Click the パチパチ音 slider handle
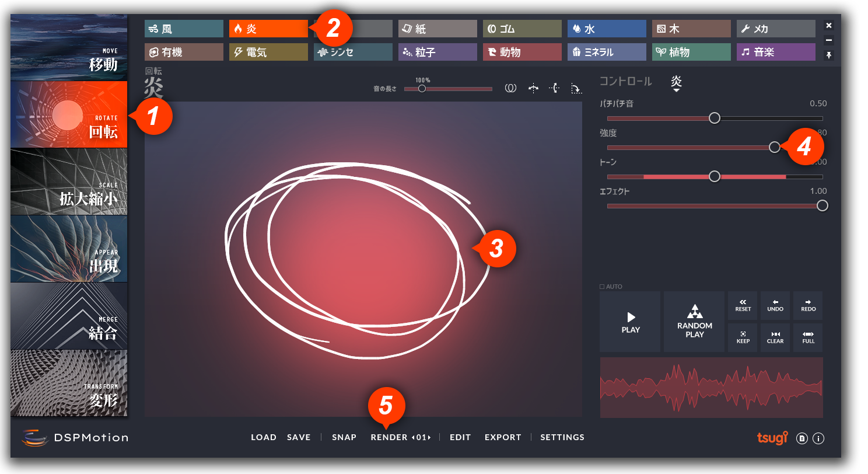Image resolution: width=868 pixels, height=474 pixels. pyautogui.click(x=715, y=118)
